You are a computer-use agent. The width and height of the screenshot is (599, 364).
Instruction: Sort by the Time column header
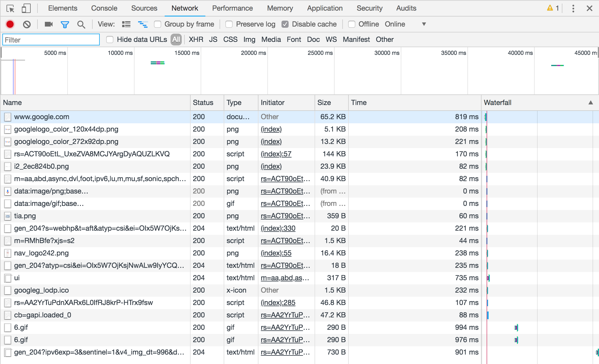tap(415, 103)
